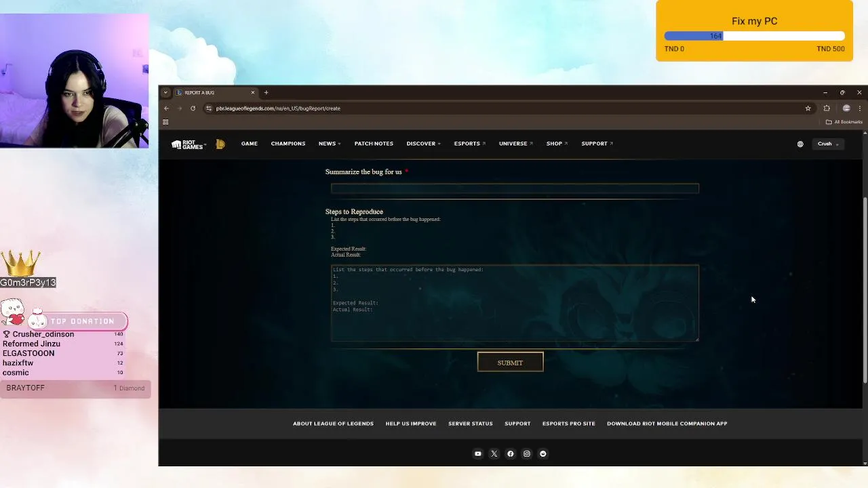Open Server Status footer link
This screenshot has width=868, height=488.
(471, 424)
